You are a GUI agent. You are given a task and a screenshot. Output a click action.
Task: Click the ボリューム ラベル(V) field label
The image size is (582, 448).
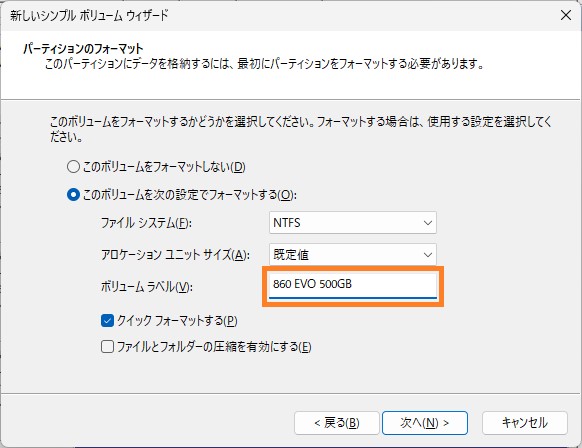(x=146, y=287)
